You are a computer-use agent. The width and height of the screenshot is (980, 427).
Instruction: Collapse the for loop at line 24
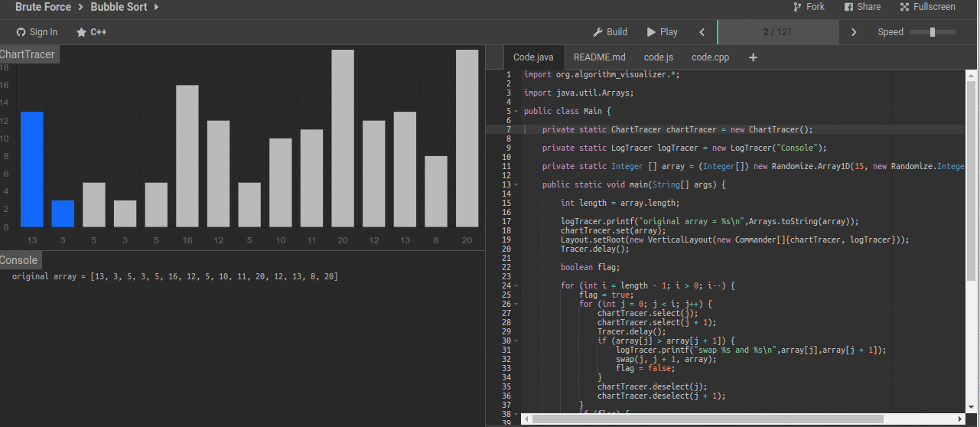coord(516,285)
